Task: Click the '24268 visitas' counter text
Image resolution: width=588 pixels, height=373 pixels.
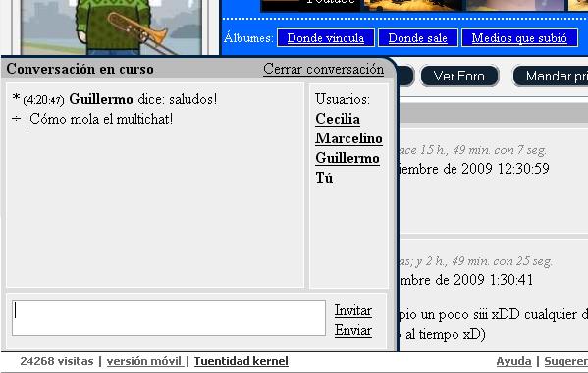Action: [57, 361]
